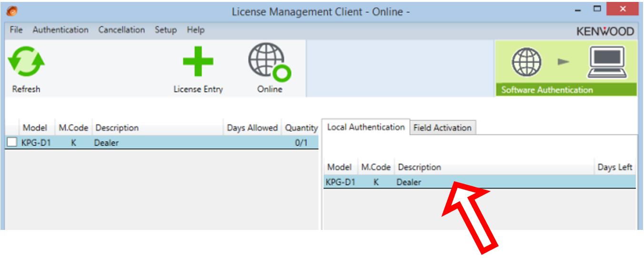
Task: Open the Help menu
Action: point(195,30)
